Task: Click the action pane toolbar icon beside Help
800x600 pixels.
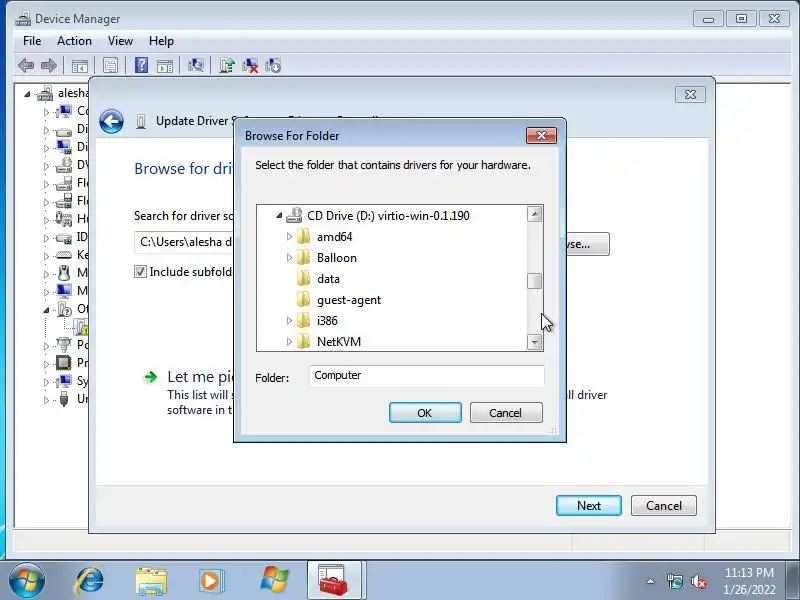Action: tap(165, 66)
